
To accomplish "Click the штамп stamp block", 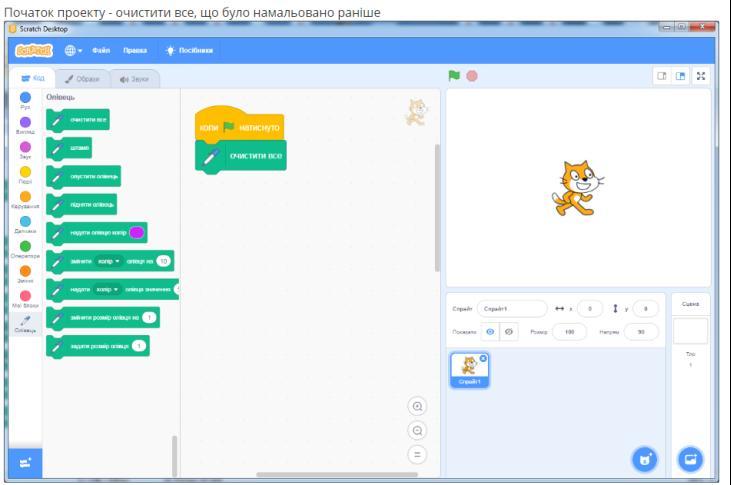I will pyautogui.click(x=69, y=148).
